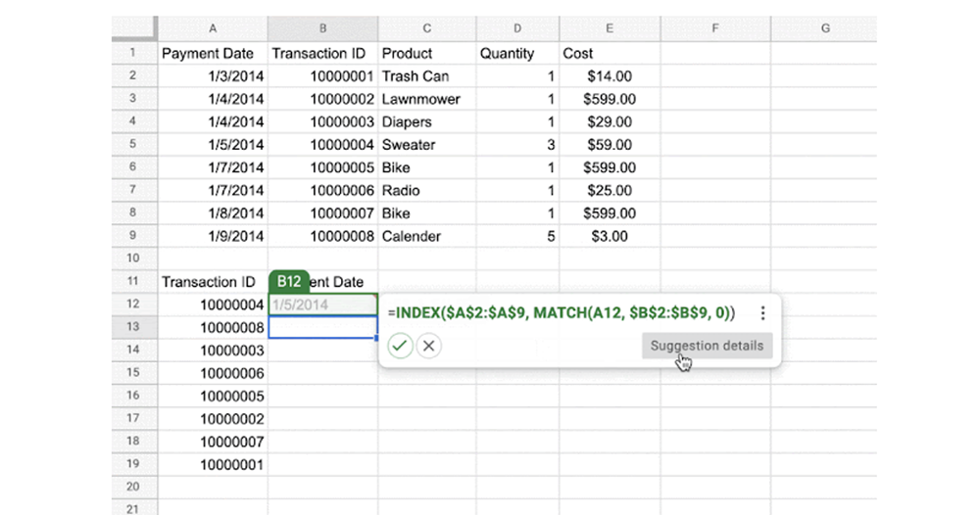Click the Calender product cell
Image resolution: width=980 pixels, height=515 pixels.
tap(427, 236)
